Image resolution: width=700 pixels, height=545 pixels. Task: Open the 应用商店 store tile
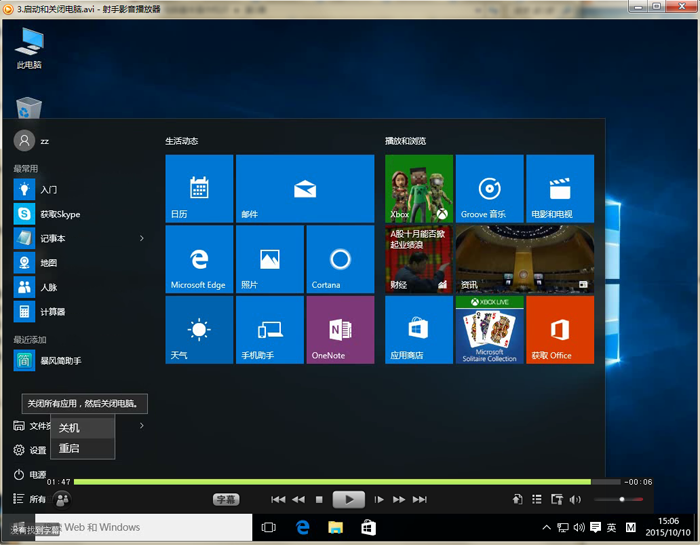(x=419, y=329)
